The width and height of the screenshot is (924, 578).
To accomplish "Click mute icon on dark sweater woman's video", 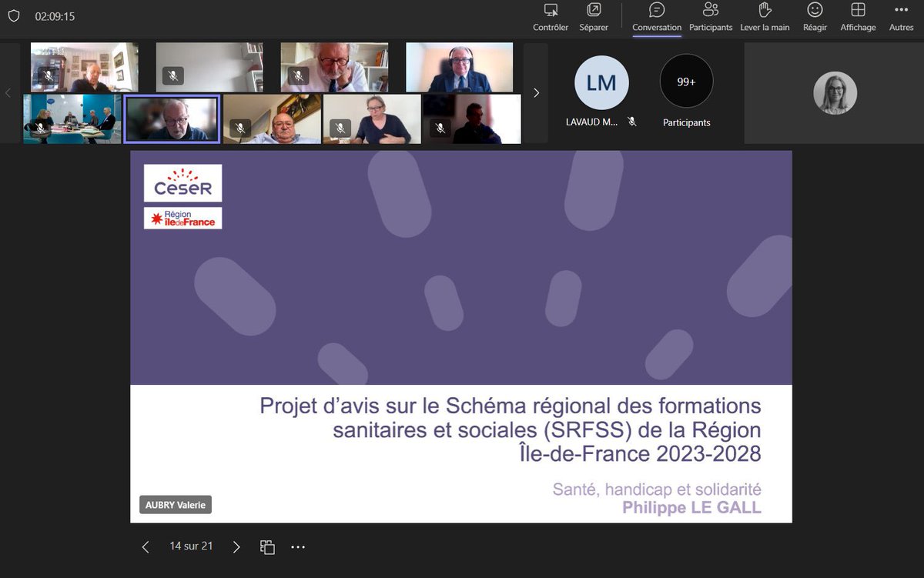I will point(340,127).
